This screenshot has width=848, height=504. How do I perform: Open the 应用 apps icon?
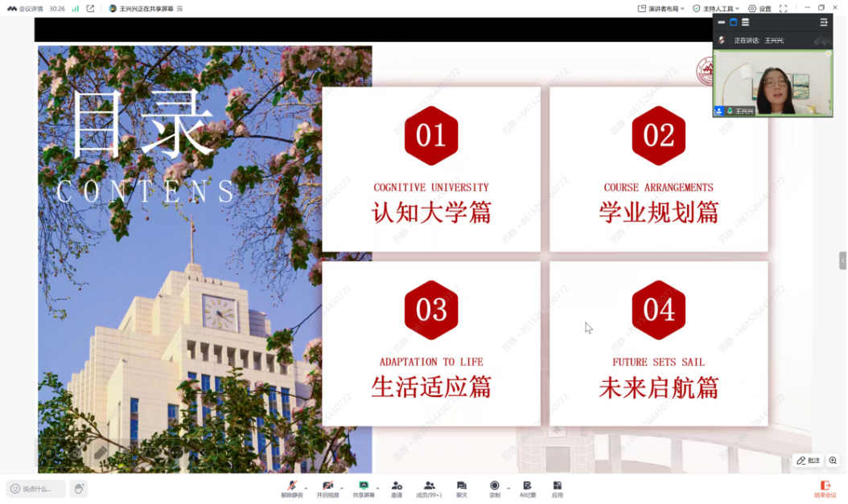558,487
